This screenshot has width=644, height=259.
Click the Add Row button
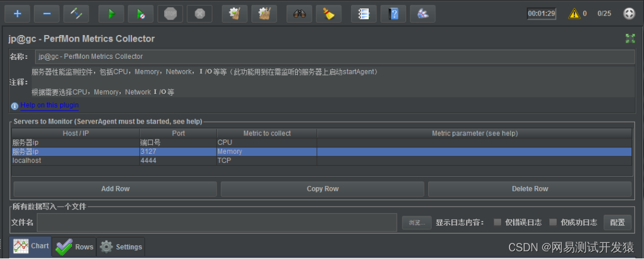point(115,189)
